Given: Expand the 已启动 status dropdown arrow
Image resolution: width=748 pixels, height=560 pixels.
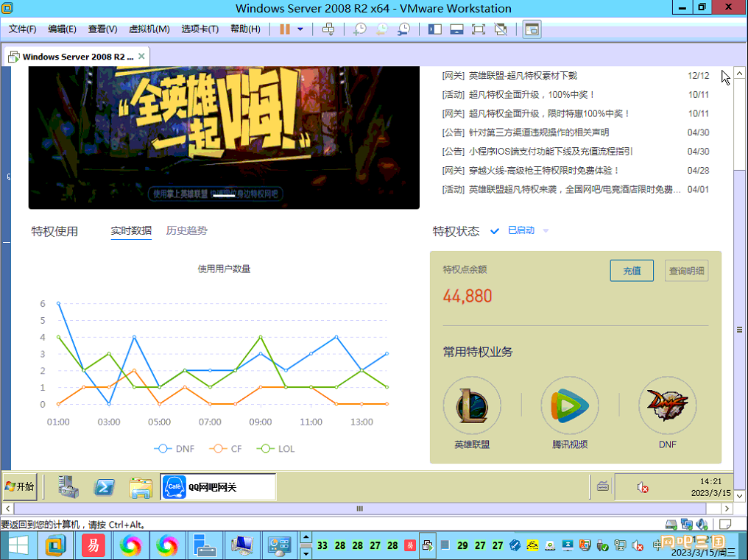Looking at the screenshot, I should [x=546, y=231].
